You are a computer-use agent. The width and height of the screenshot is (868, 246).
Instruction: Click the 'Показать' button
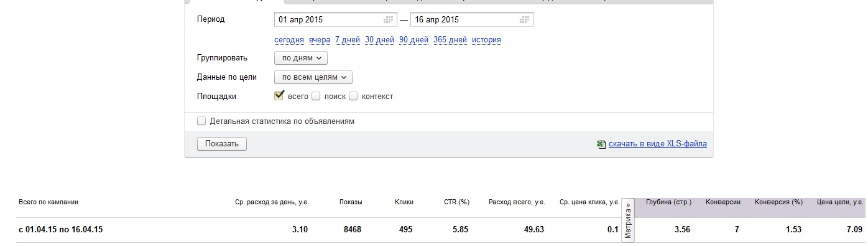222,144
